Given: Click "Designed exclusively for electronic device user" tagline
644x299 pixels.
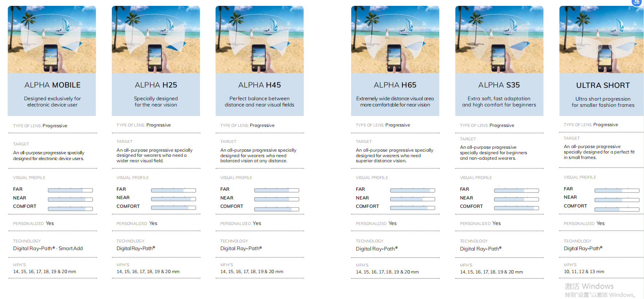Looking at the screenshot, I should tap(52, 102).
